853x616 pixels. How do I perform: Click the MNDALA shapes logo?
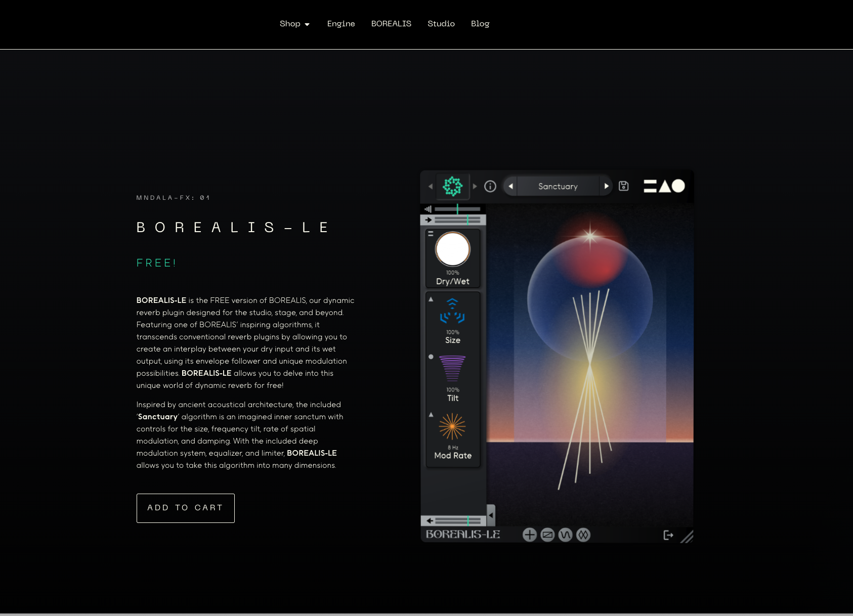664,186
